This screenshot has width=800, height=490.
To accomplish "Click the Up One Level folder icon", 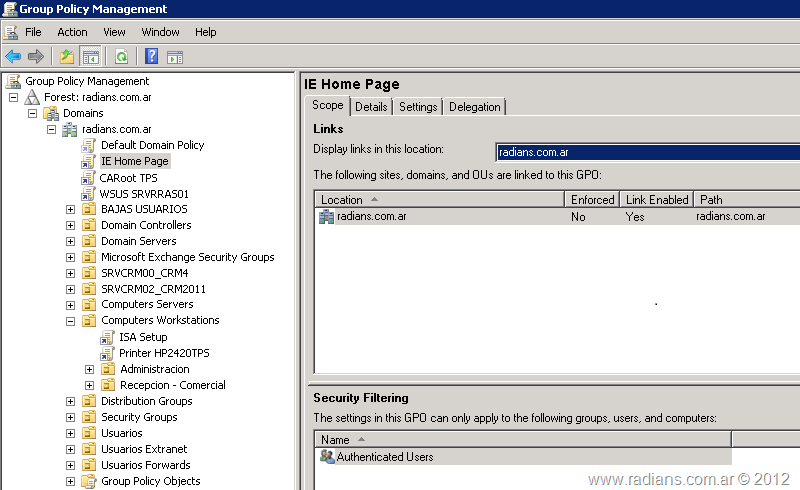I will (x=67, y=57).
